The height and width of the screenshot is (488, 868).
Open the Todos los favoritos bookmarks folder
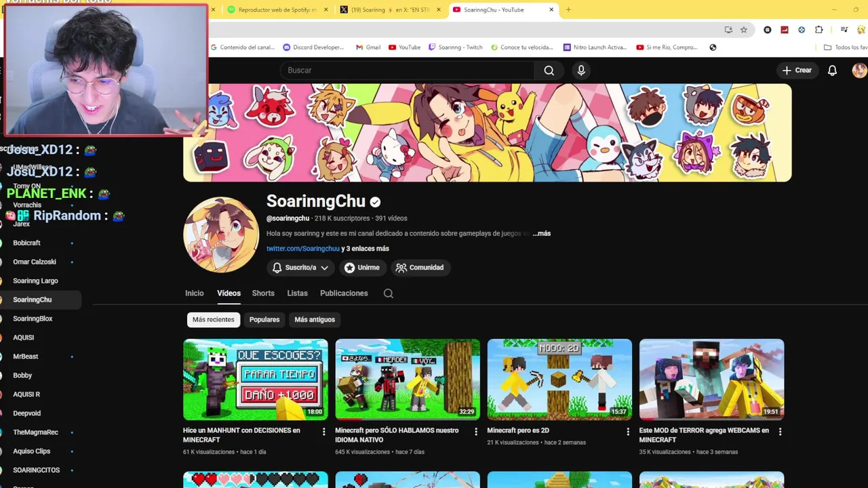[x=846, y=47]
